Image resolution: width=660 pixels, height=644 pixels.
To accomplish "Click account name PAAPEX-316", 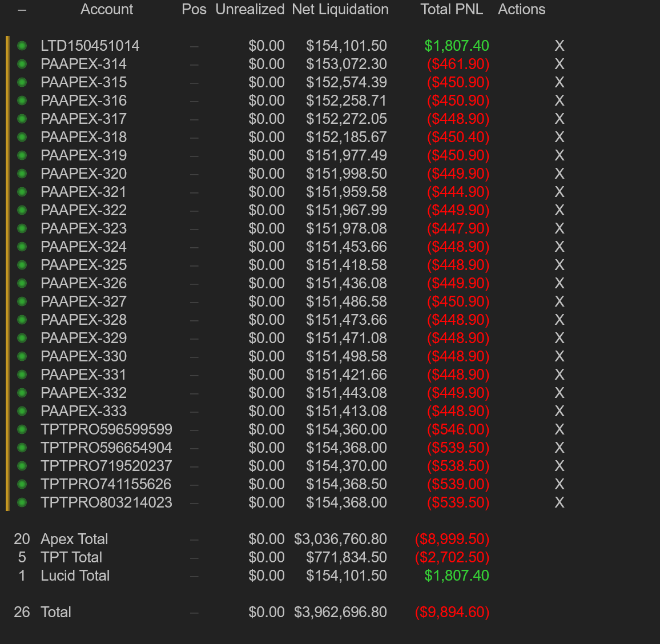I will pos(83,100).
